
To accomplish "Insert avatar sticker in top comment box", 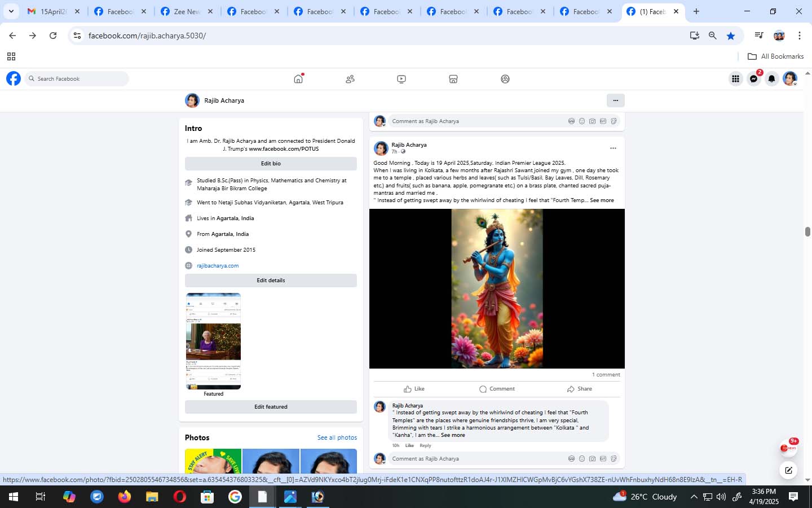I will click(x=571, y=121).
